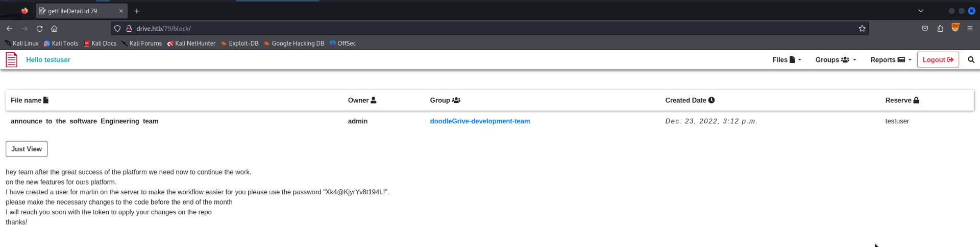This screenshot has width=980, height=247.
Task: Click the Save to Pocket icon
Action: click(925, 29)
